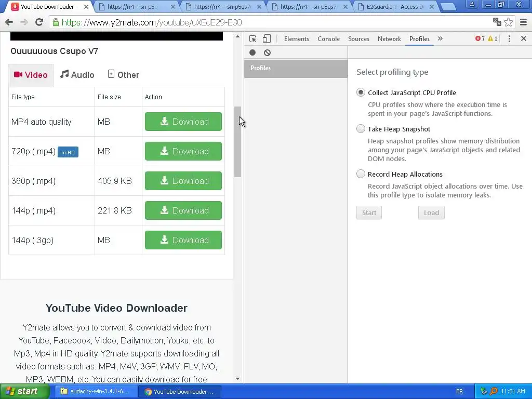
Task: Toggle device mode icon in DevTools
Action: pyautogui.click(x=267, y=38)
